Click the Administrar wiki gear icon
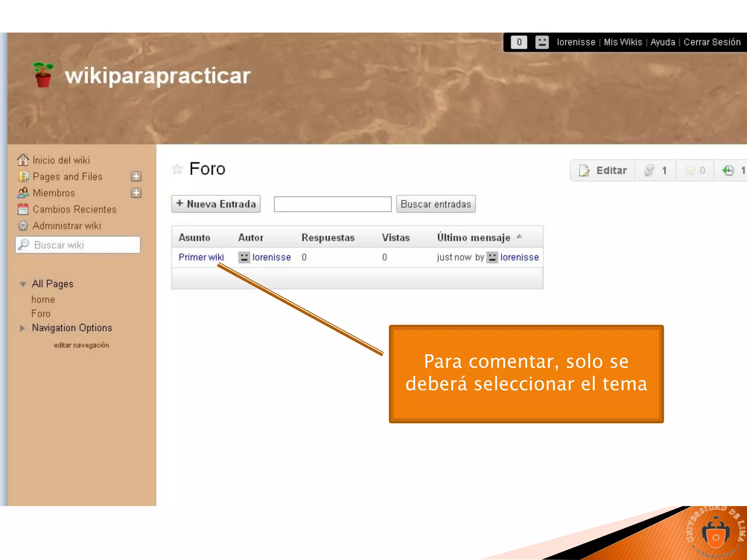 (23, 226)
